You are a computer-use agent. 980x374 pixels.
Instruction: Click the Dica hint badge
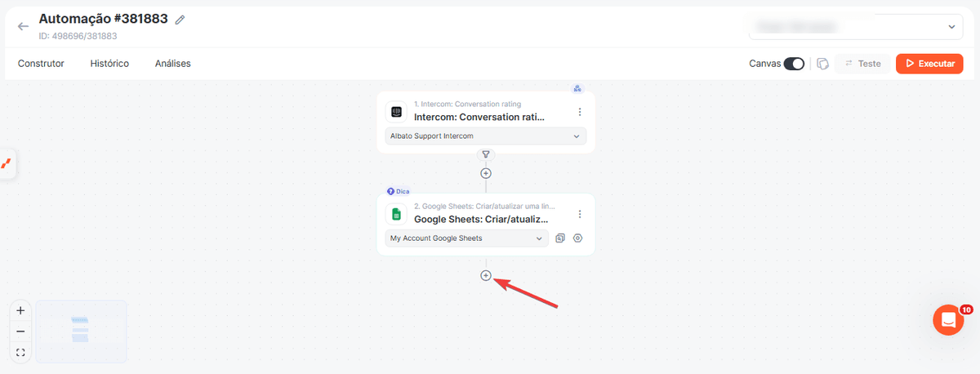[x=399, y=191]
